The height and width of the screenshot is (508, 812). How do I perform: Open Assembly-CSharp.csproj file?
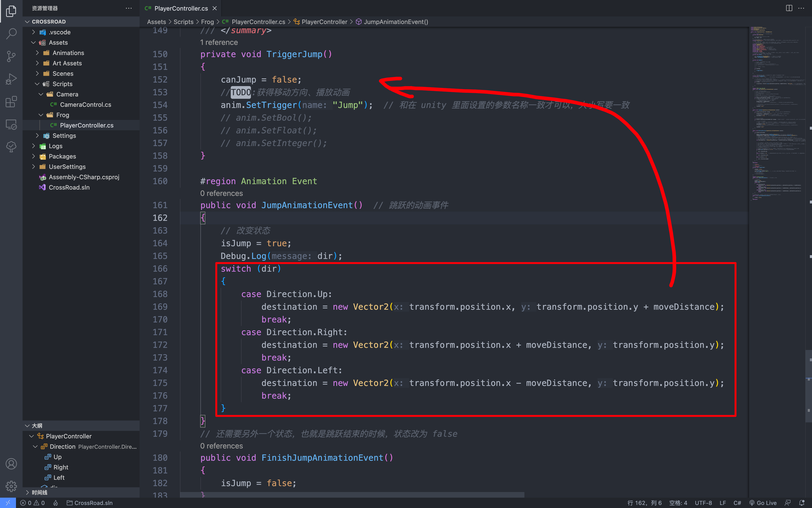coord(81,177)
